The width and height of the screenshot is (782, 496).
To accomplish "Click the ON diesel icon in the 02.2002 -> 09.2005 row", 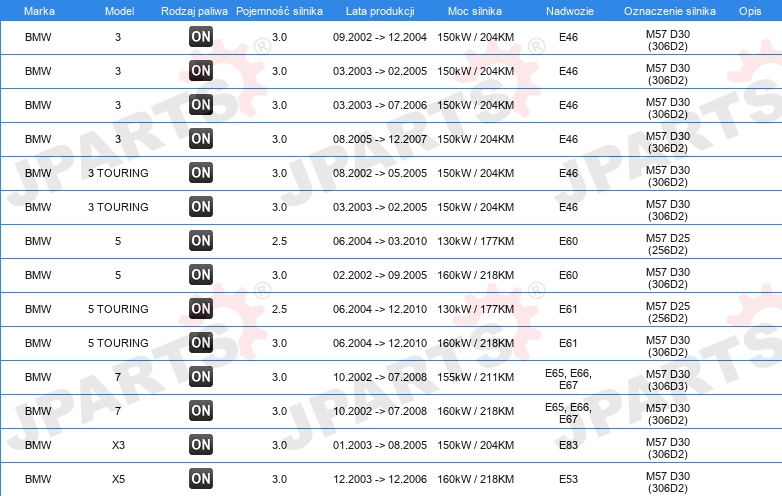I will (x=201, y=274).
